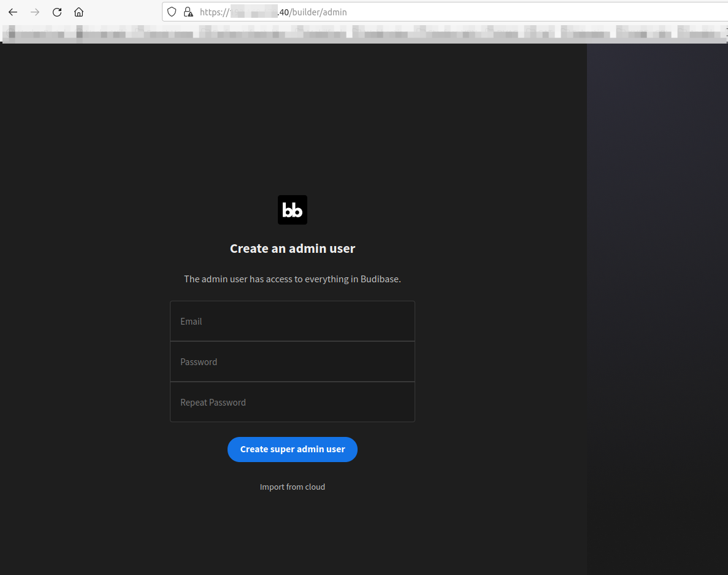Click into the Password field

293,361
